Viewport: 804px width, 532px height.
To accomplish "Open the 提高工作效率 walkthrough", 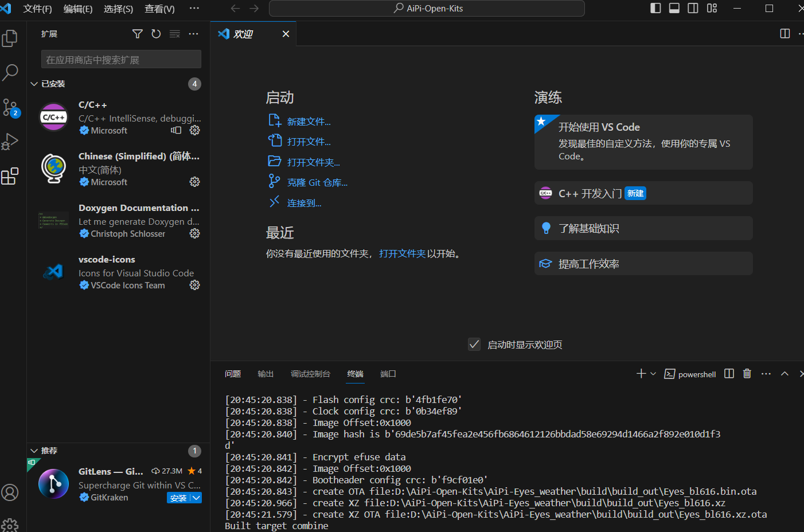I will click(x=643, y=264).
